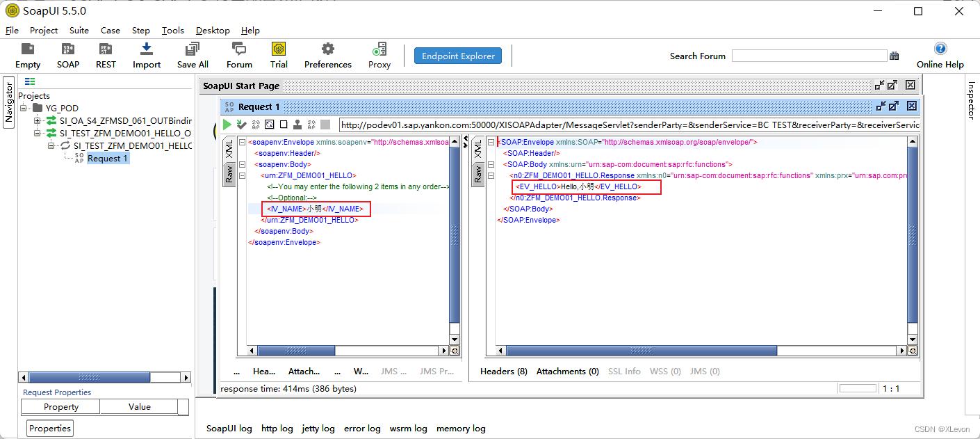980x439 pixels.
Task: Click the authentication person icon
Action: [297, 125]
